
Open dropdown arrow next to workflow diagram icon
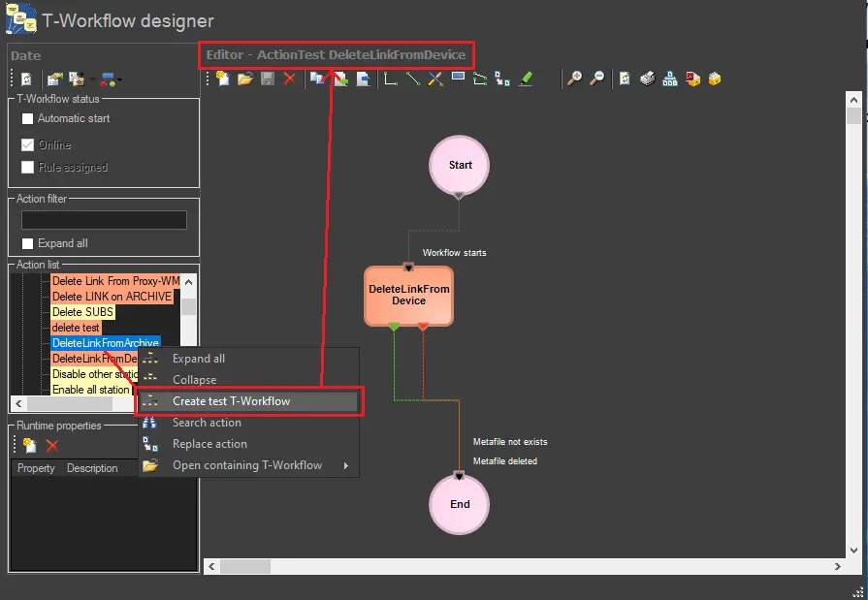pos(119,79)
